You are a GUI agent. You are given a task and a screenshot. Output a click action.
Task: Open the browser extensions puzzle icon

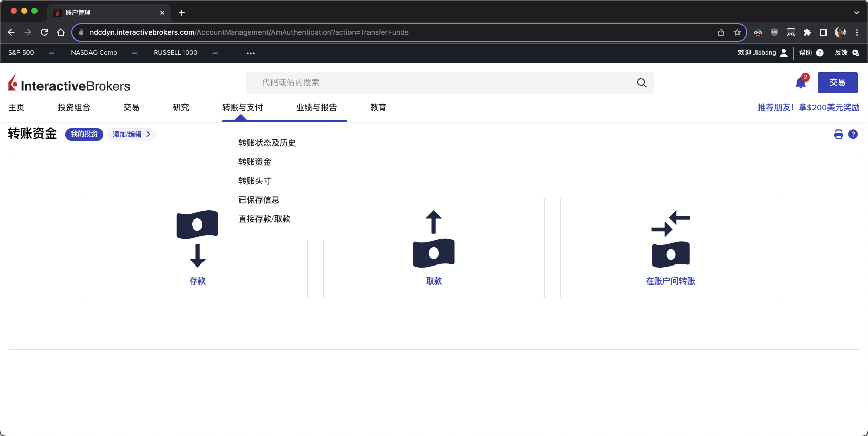807,32
